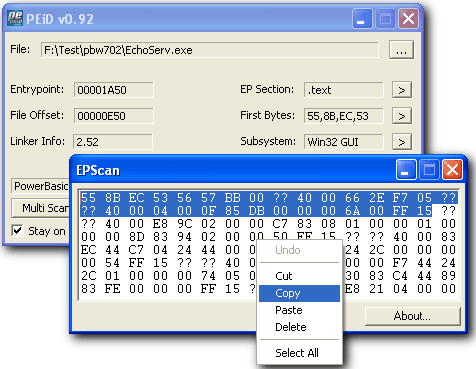Click the 'Linker Info:' label
This screenshot has width=476, height=369.
pos(37,141)
